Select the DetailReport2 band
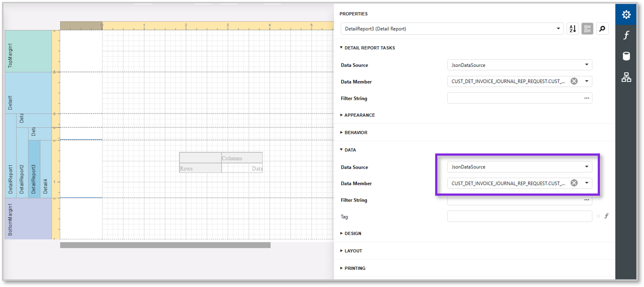This screenshot has height=287, width=644. pos(22,163)
